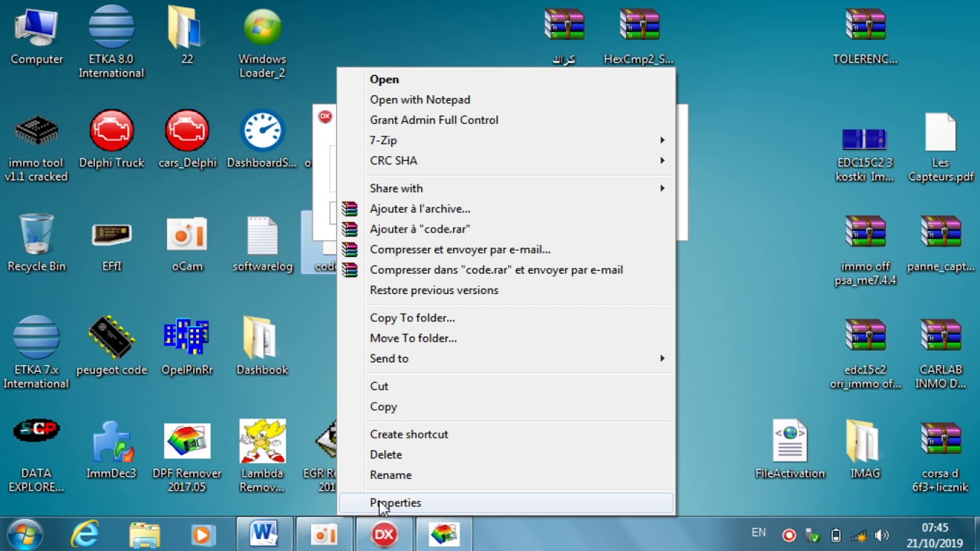Open the Windows Start menu
980x551 pixels.
click(24, 533)
